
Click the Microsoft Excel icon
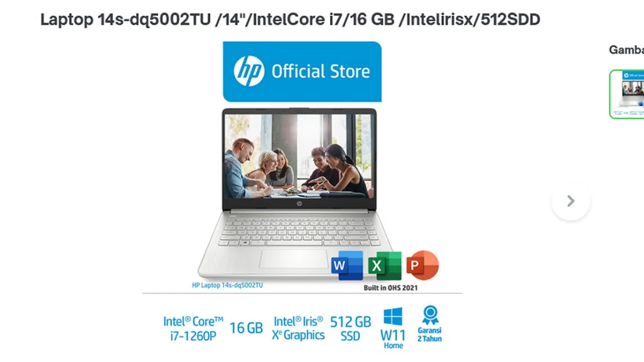click(x=385, y=265)
